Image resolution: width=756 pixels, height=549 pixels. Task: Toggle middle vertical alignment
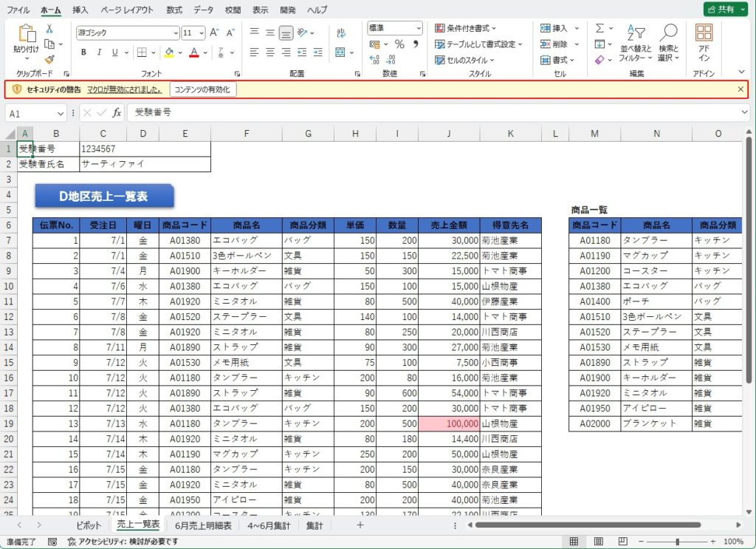click(270, 33)
